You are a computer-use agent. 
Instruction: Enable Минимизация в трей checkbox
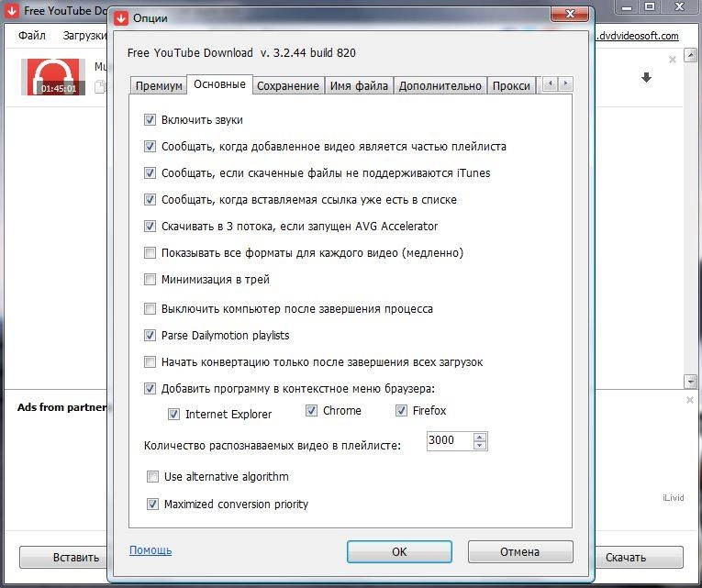pyautogui.click(x=150, y=279)
